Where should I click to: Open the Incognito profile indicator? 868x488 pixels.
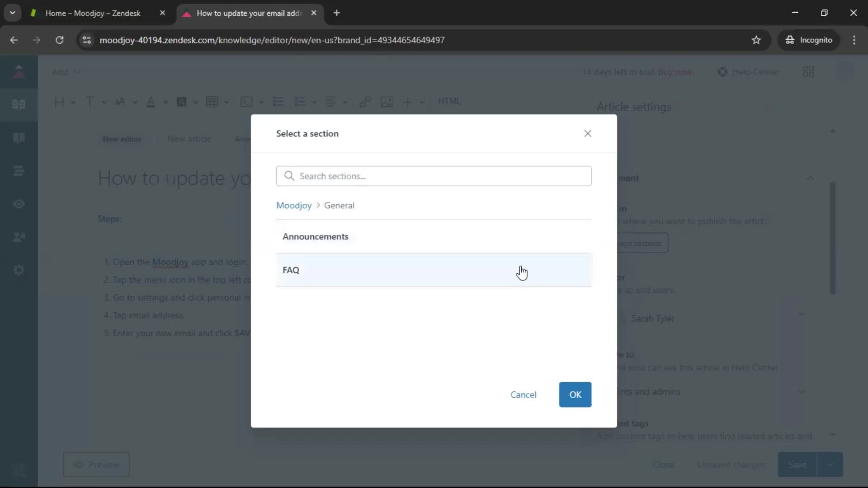(x=808, y=40)
